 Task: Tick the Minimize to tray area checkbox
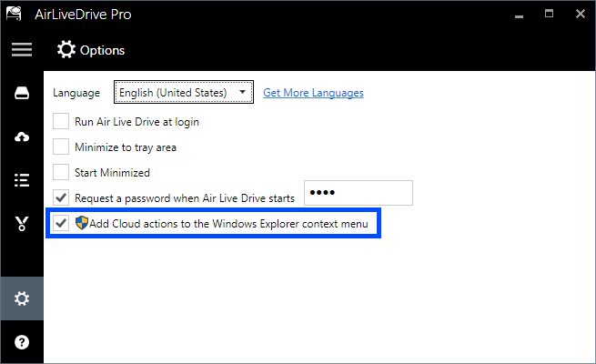tap(61, 147)
